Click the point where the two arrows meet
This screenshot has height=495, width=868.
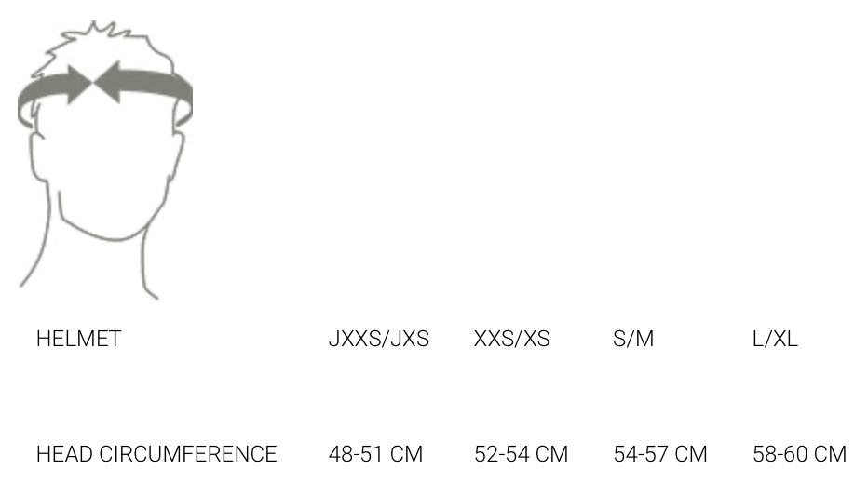[x=93, y=84]
